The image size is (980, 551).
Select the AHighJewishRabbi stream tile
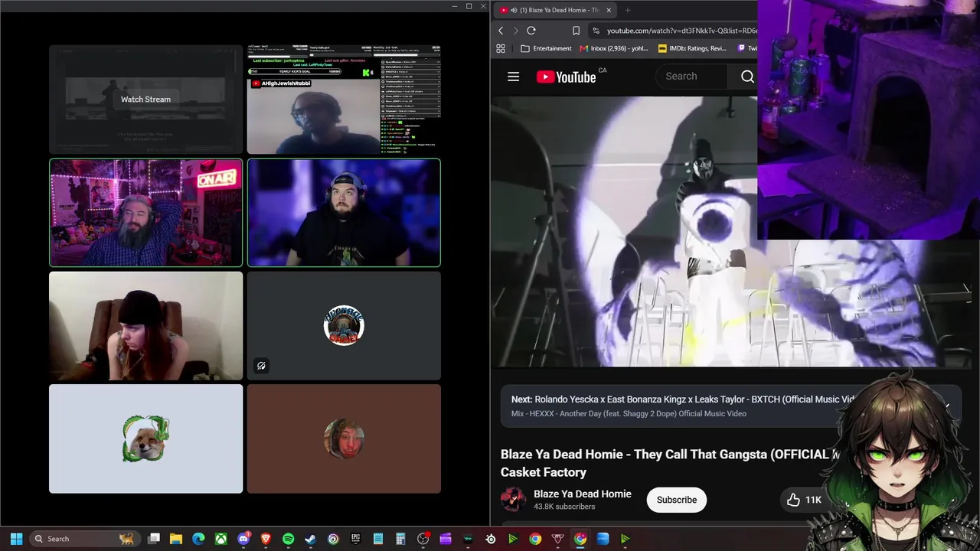coord(344,99)
